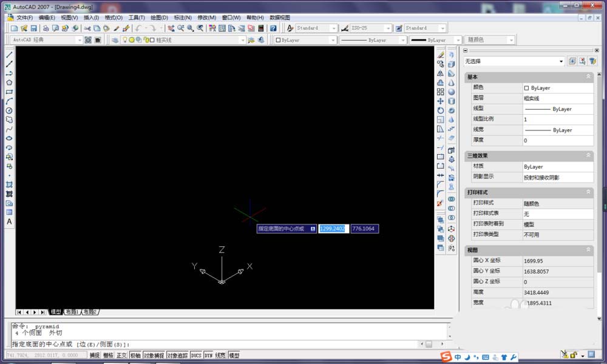Open the Layer Properties Manager icon
Image resolution: width=607 pixels, height=364 pixels.
[115, 40]
